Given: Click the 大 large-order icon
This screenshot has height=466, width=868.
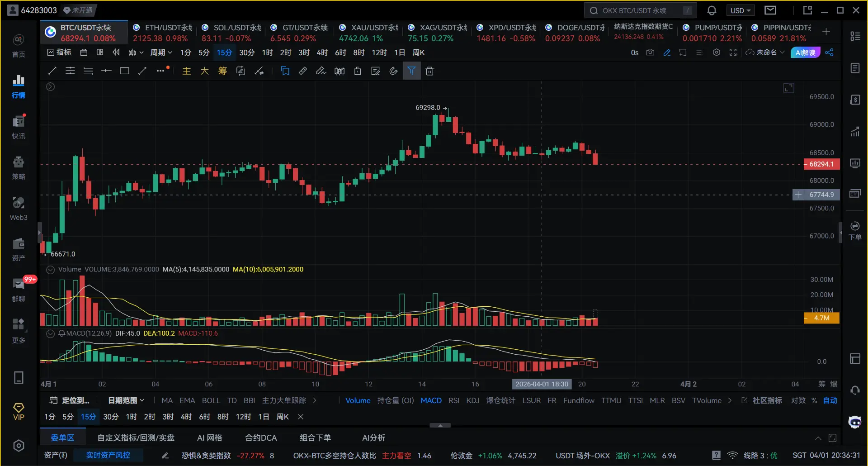Looking at the screenshot, I should 204,71.
